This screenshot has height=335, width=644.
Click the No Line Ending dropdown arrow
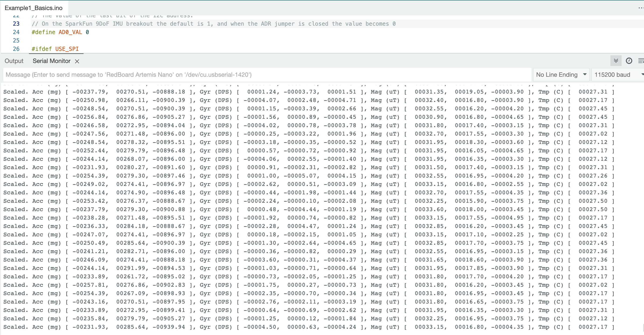click(x=584, y=74)
